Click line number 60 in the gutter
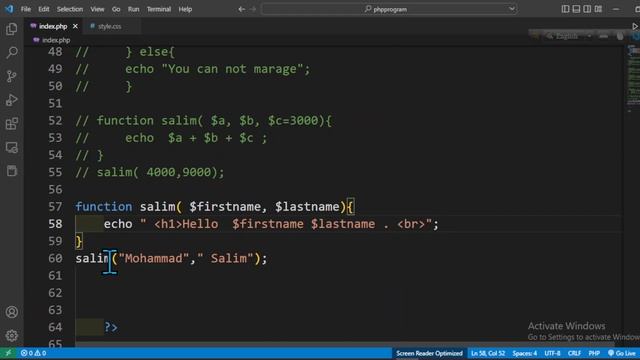 pos(55,258)
